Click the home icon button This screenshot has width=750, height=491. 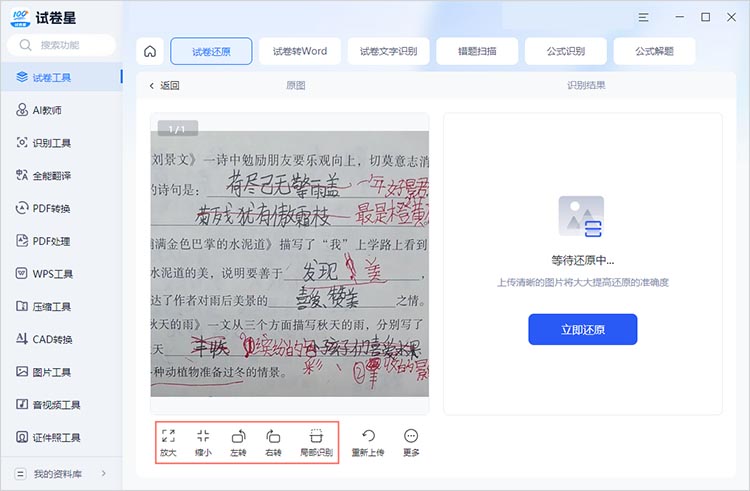pyautogui.click(x=150, y=51)
